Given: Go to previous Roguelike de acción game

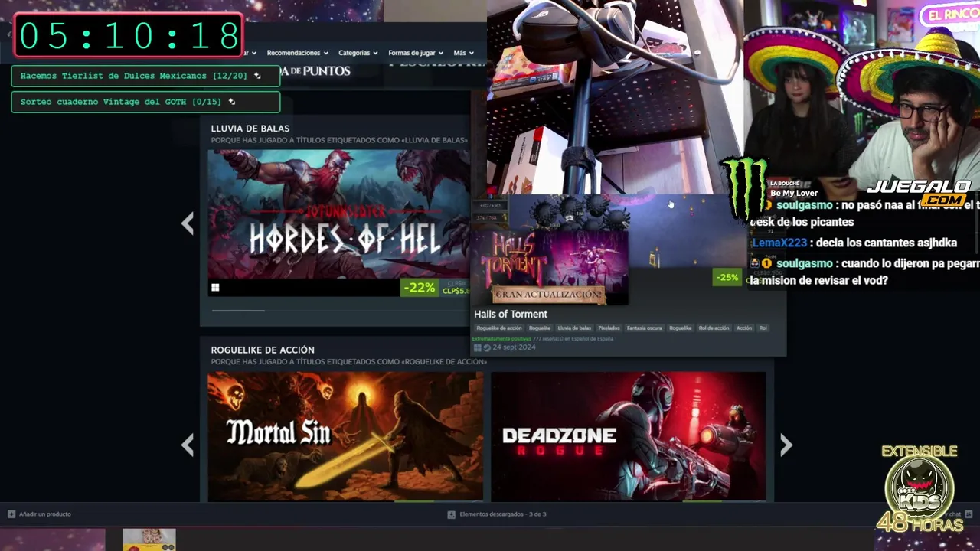Looking at the screenshot, I should point(188,445).
